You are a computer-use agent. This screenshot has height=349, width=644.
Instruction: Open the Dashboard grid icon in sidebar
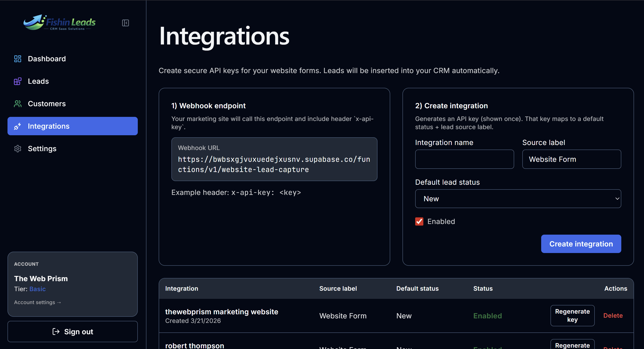[x=17, y=59]
